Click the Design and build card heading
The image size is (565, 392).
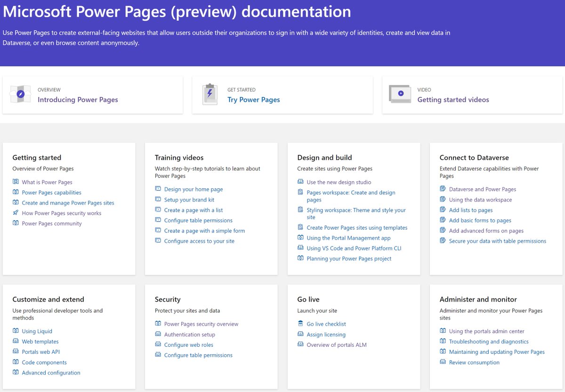(324, 158)
